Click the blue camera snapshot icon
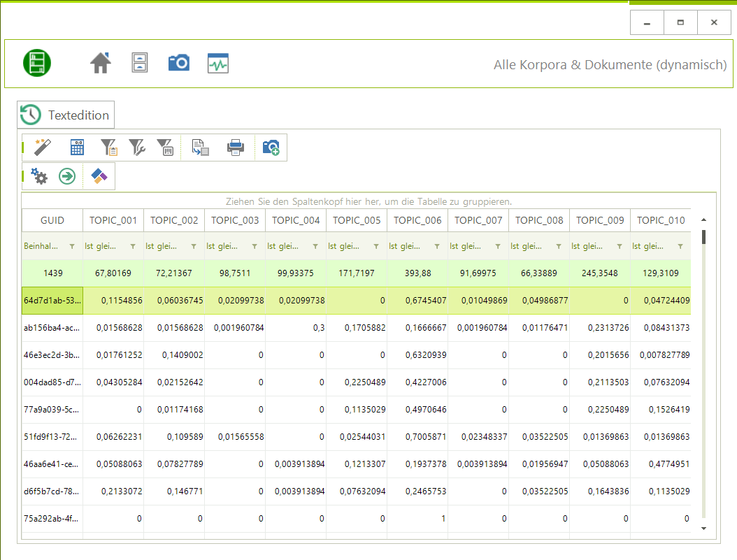The width and height of the screenshot is (737, 560). coord(179,62)
